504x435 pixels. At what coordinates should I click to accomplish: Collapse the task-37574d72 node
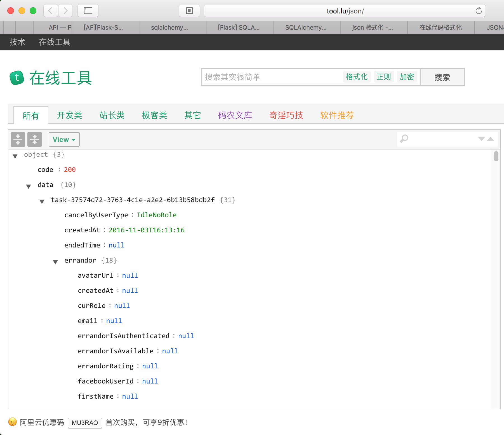click(42, 201)
